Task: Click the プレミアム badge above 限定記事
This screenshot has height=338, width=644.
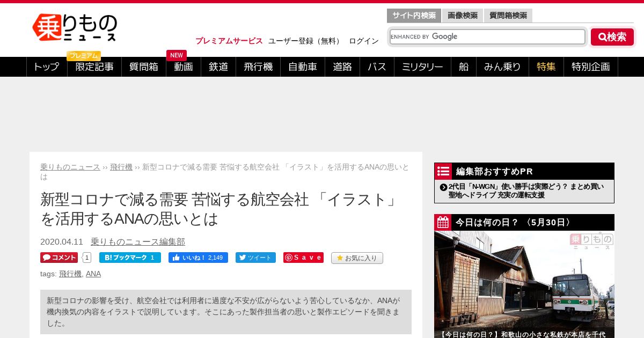Action: (x=84, y=56)
